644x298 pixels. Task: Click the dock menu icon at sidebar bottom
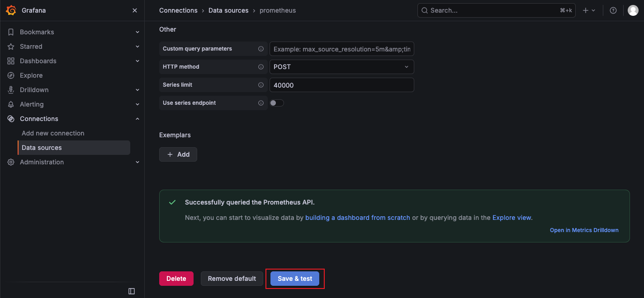[132, 291]
